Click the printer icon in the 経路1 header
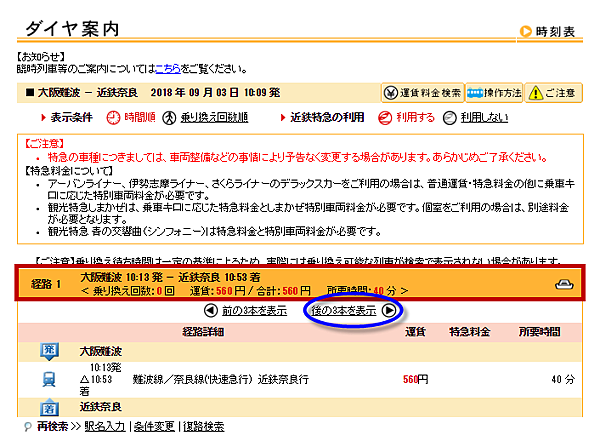This screenshot has width=600, height=441. [564, 284]
